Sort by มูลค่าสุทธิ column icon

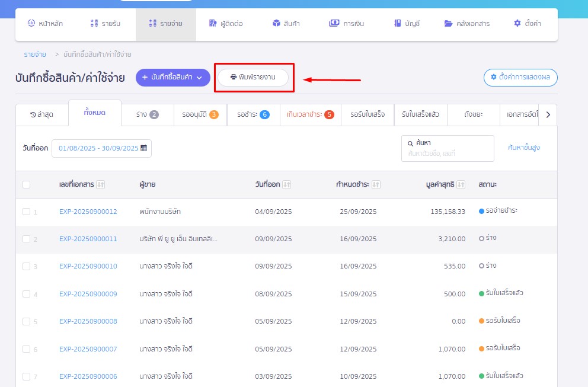tap(461, 184)
